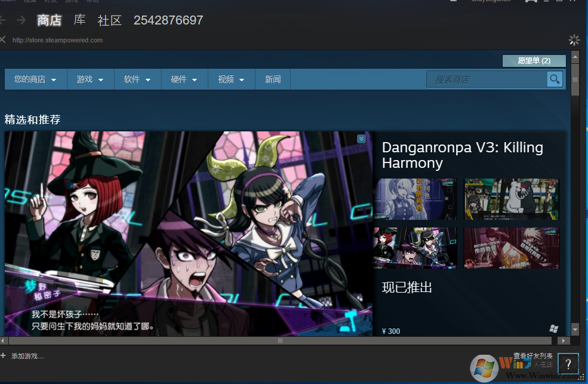This screenshot has width=588, height=384.
Task: Click the http://store.steampowered.com address
Action: (57, 40)
